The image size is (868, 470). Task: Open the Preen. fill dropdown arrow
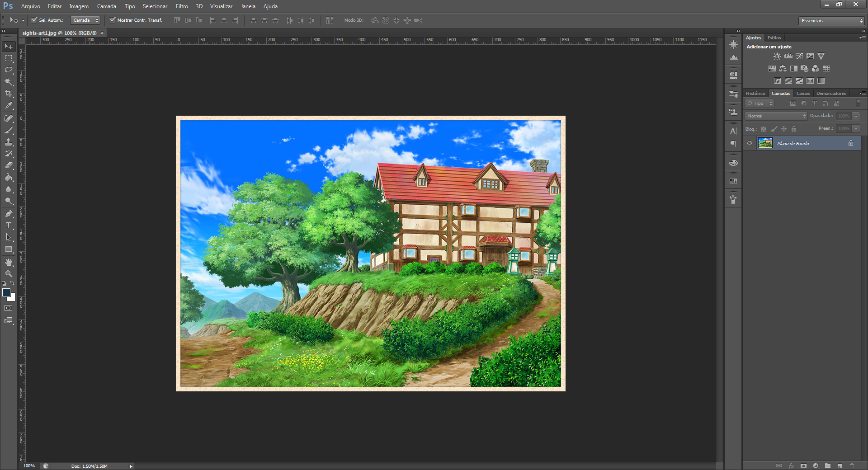coord(856,129)
